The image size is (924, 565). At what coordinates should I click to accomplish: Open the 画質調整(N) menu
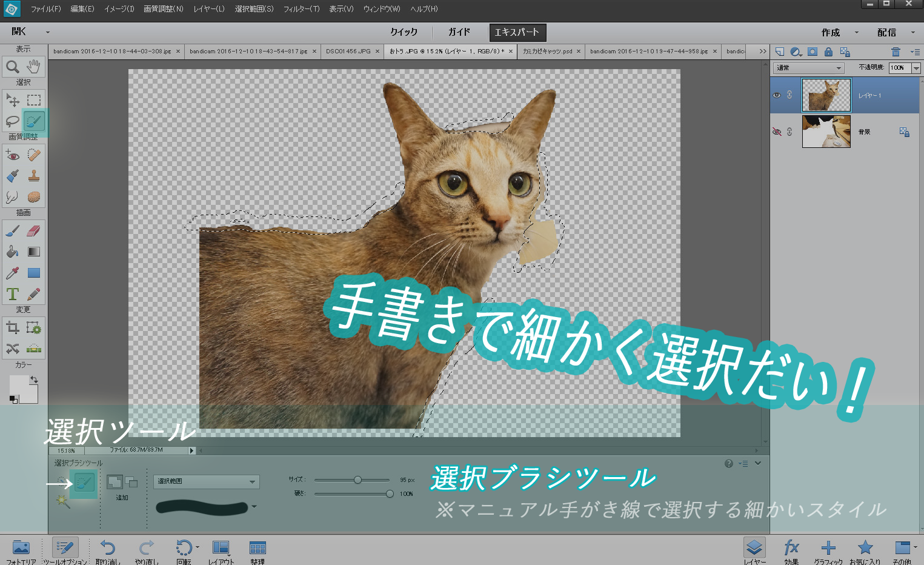pos(164,9)
